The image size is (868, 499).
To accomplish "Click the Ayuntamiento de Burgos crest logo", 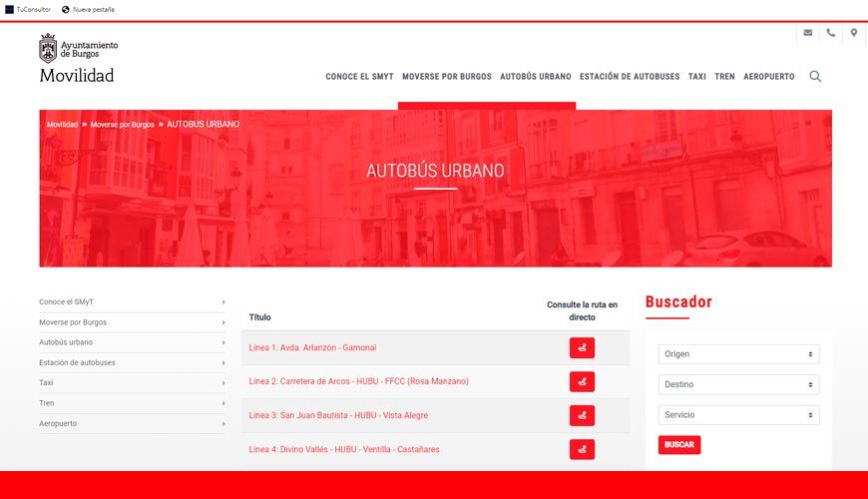I will pyautogui.click(x=48, y=48).
